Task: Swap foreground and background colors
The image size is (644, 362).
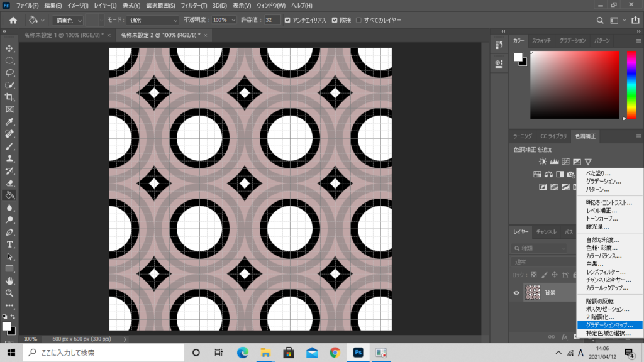Action: 13,317
